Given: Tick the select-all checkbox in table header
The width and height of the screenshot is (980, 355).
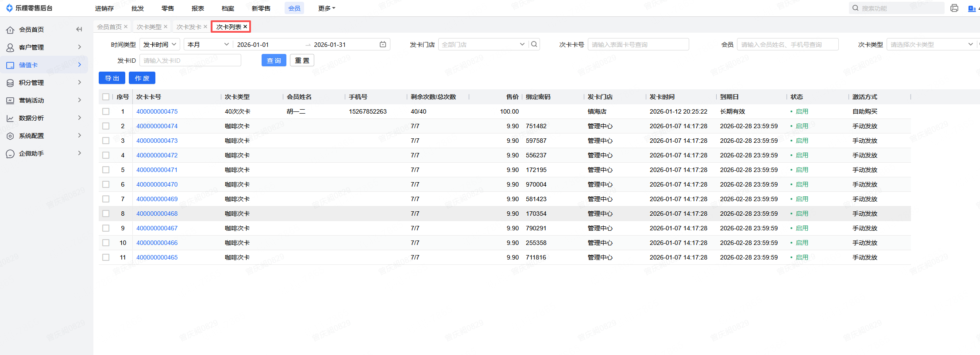Looking at the screenshot, I should pyautogui.click(x=106, y=97).
